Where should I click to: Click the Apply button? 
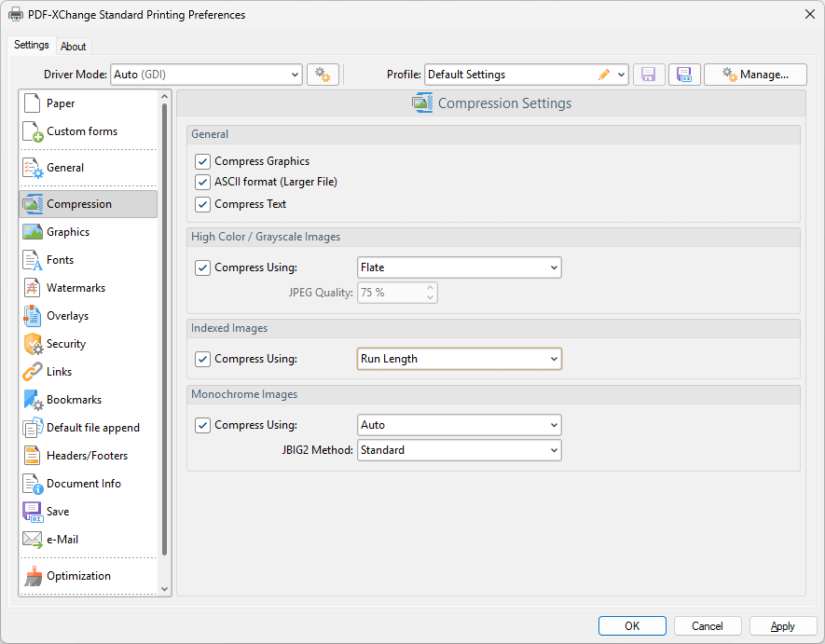click(783, 626)
